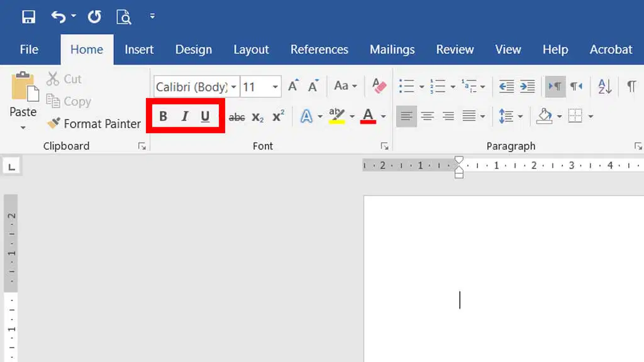Open the font name dropdown arrow
This screenshot has width=644, height=362.
point(234,87)
